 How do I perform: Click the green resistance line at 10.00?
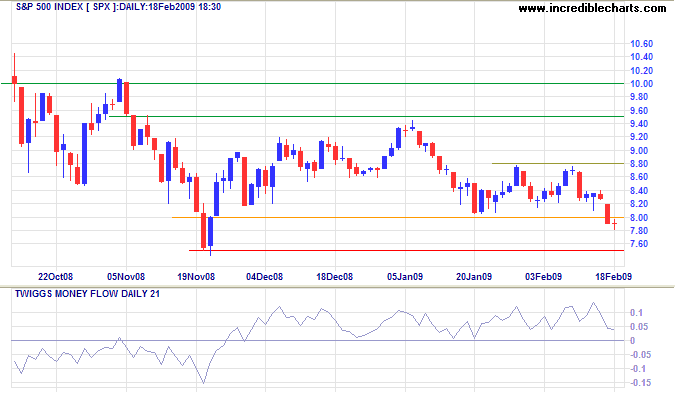point(313,83)
